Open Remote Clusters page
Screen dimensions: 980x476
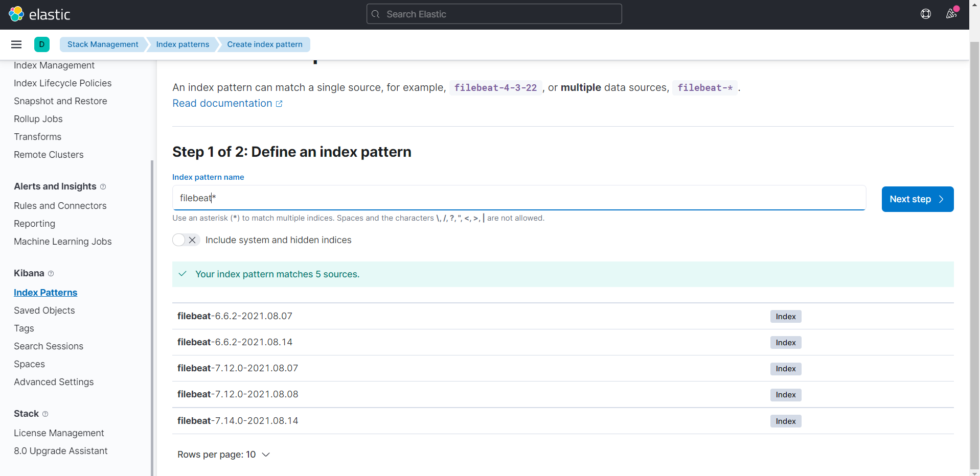click(49, 155)
